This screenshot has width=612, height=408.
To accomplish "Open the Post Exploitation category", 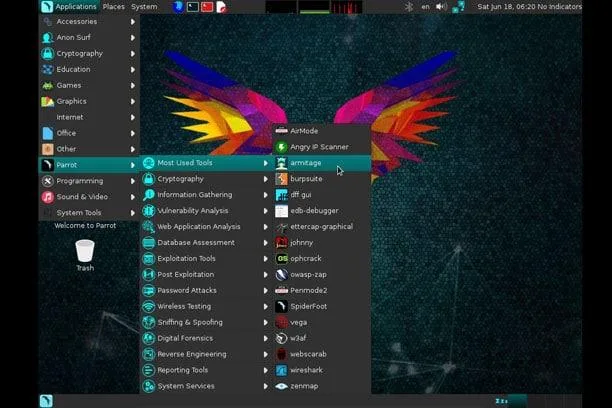I will pyautogui.click(x=206, y=274).
